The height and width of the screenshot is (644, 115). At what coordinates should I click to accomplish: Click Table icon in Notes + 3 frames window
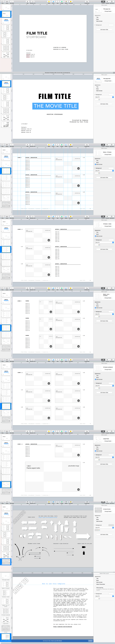pos(49,145)
